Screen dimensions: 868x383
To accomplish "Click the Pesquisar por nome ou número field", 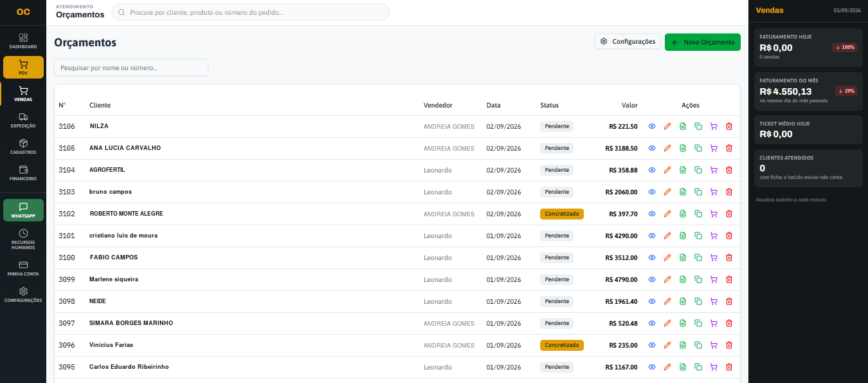I will tap(131, 68).
